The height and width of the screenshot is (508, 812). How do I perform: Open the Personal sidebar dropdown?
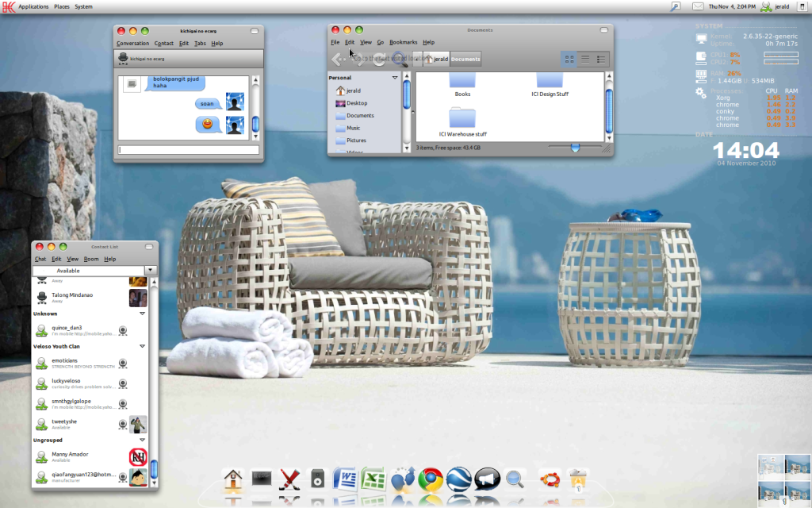(x=395, y=78)
